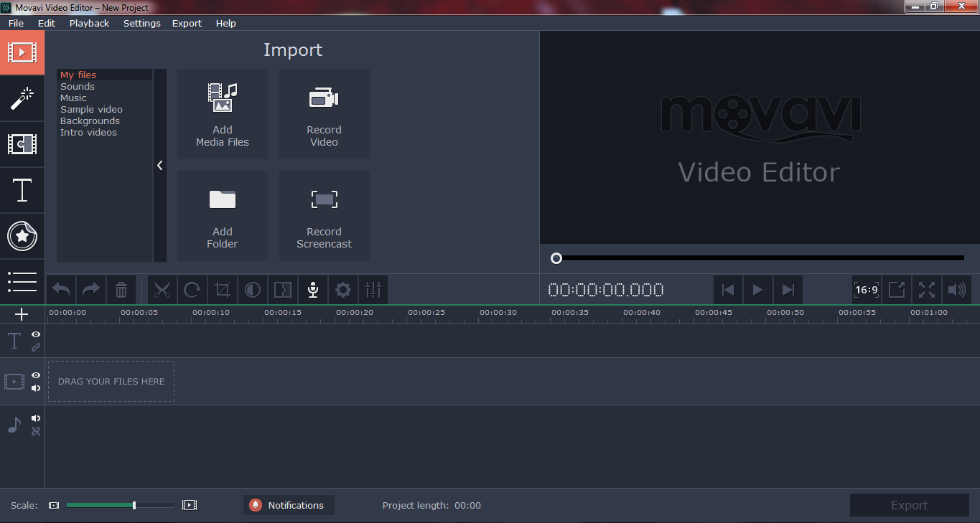Screen dimensions: 980x523
Task: Toggle visibility of the titles track
Action: coord(35,334)
